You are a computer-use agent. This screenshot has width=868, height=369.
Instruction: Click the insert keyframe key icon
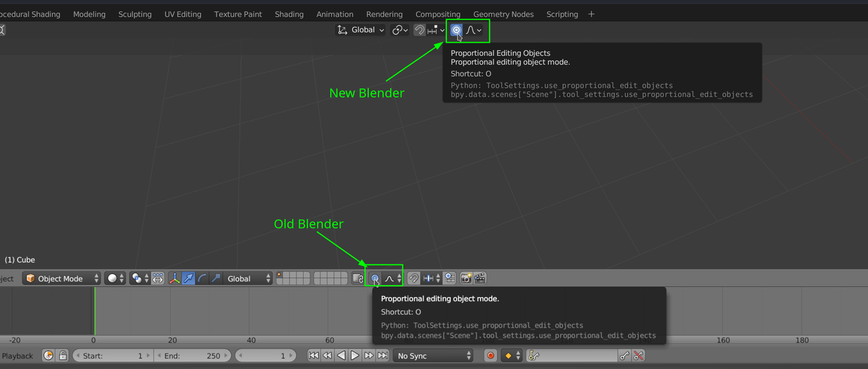[625, 356]
